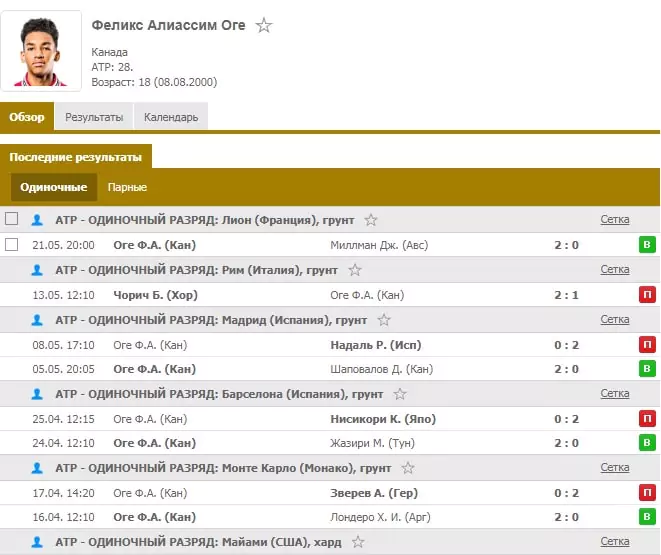Click the Монте Карло (Монако), грунт tournament title

(x=306, y=468)
